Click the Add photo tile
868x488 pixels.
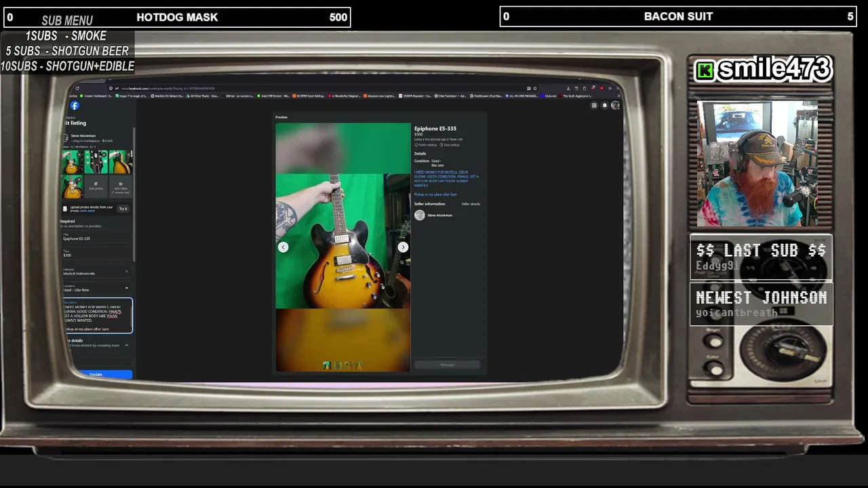(96, 186)
